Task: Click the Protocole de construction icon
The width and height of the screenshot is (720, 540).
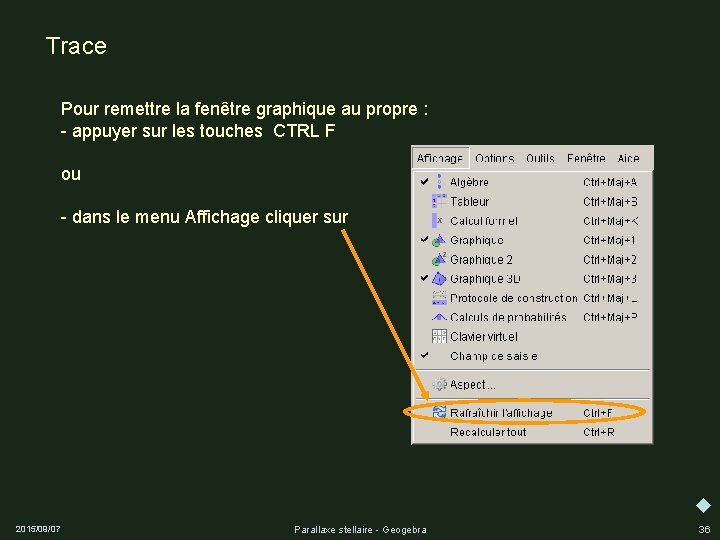Action: (439, 298)
